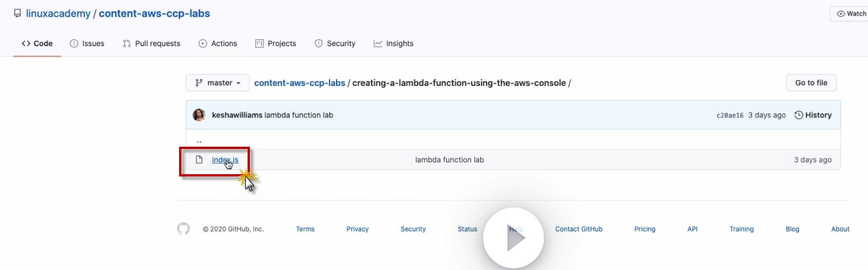
Task: Open the Pull requests tab
Action: tap(152, 43)
